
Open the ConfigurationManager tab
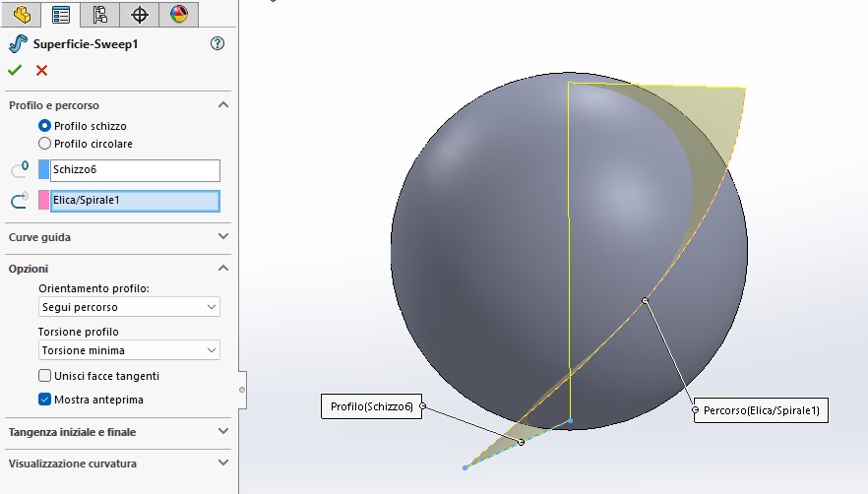coord(99,14)
